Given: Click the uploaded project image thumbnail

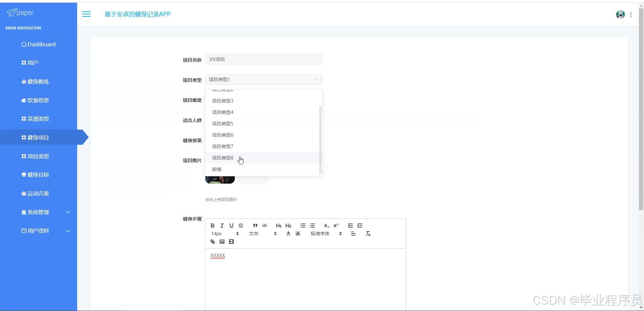Looking at the screenshot, I should tap(220, 180).
